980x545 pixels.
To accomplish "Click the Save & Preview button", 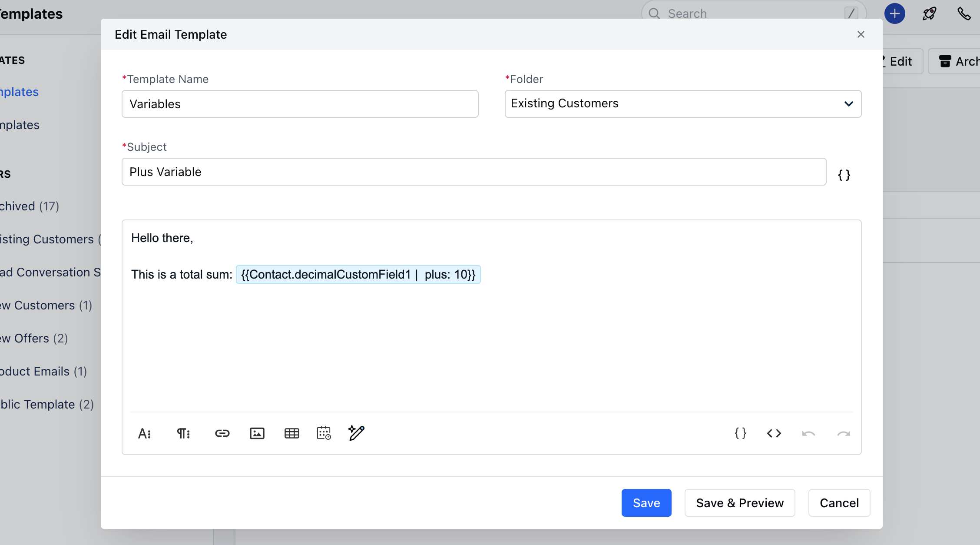I will 739,503.
